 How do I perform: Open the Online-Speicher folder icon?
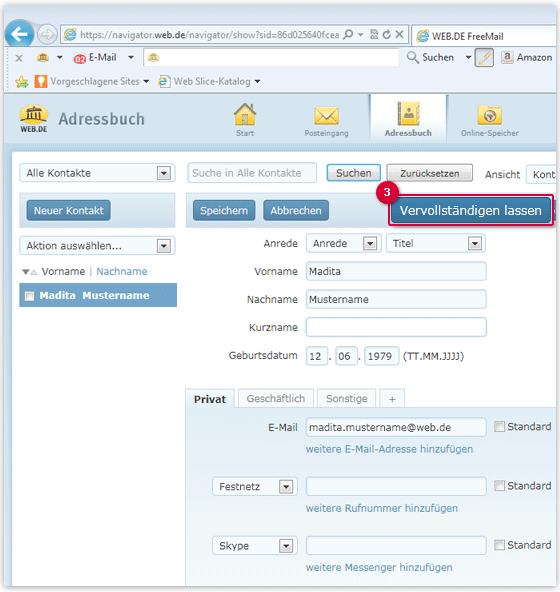(489, 115)
